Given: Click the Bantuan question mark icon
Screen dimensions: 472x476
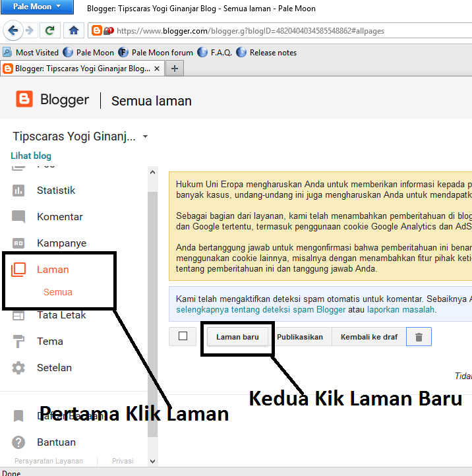Looking at the screenshot, I should [18, 442].
